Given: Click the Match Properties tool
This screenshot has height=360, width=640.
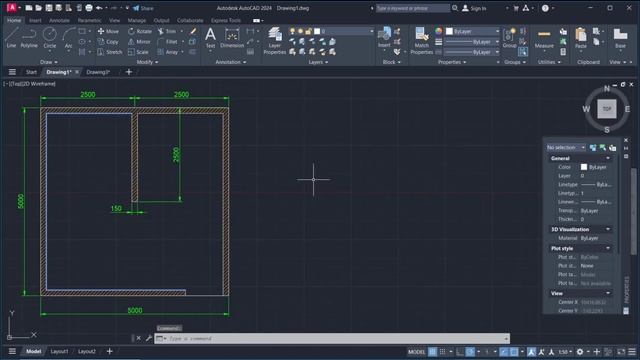Looking at the screenshot, I should (422, 40).
